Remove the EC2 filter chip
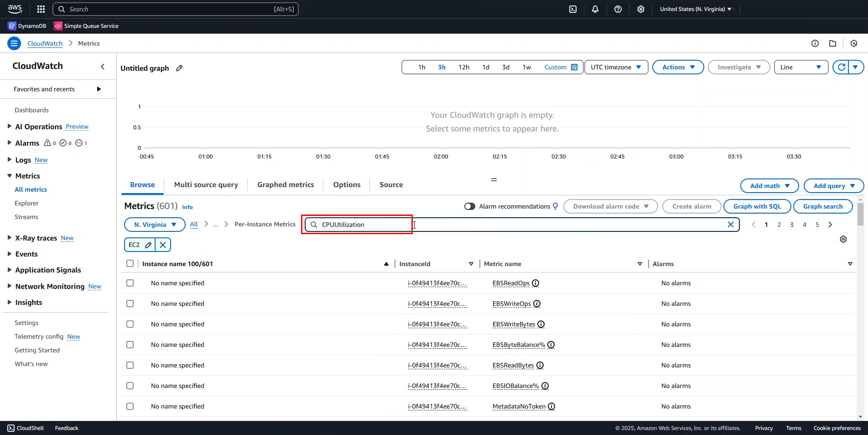The width and height of the screenshot is (868, 435). [x=163, y=245]
